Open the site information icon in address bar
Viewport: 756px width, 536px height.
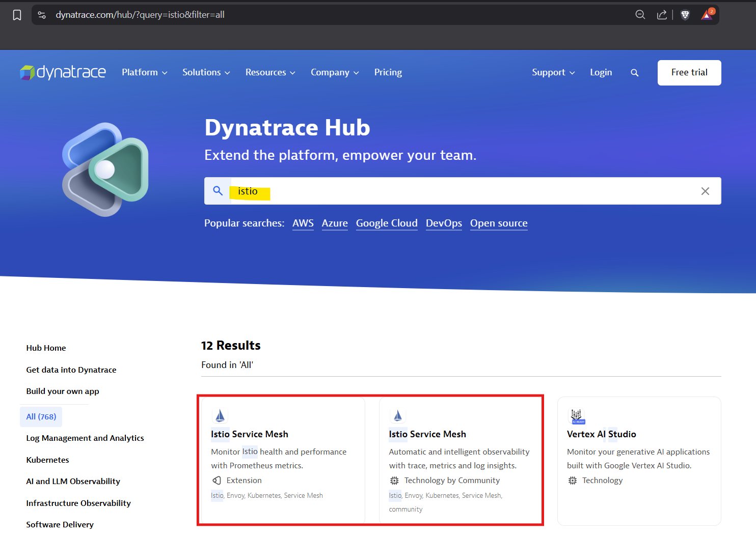pyautogui.click(x=42, y=15)
